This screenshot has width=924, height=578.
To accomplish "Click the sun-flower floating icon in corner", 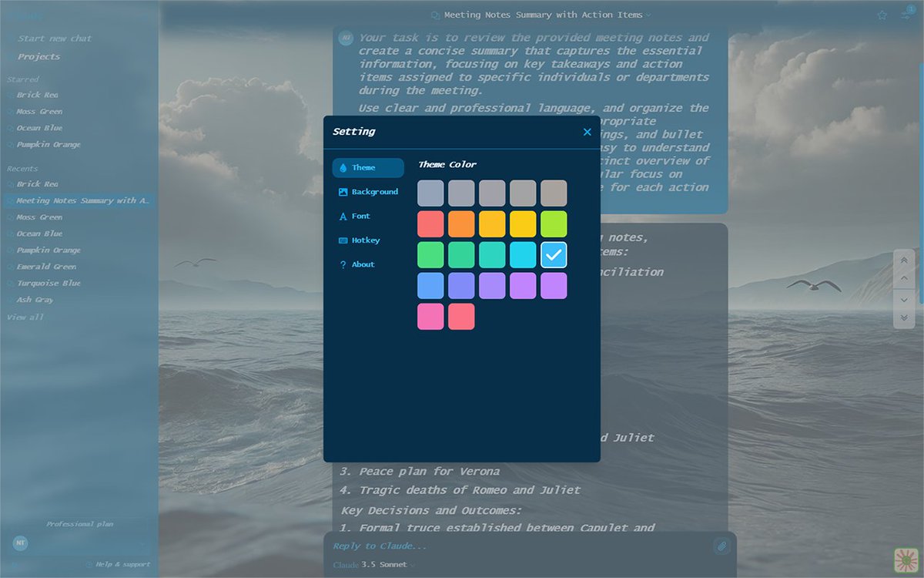I will (906, 560).
